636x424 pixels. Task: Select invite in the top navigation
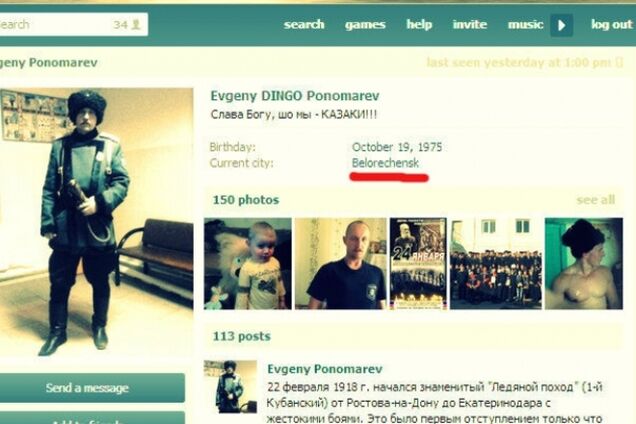[470, 24]
